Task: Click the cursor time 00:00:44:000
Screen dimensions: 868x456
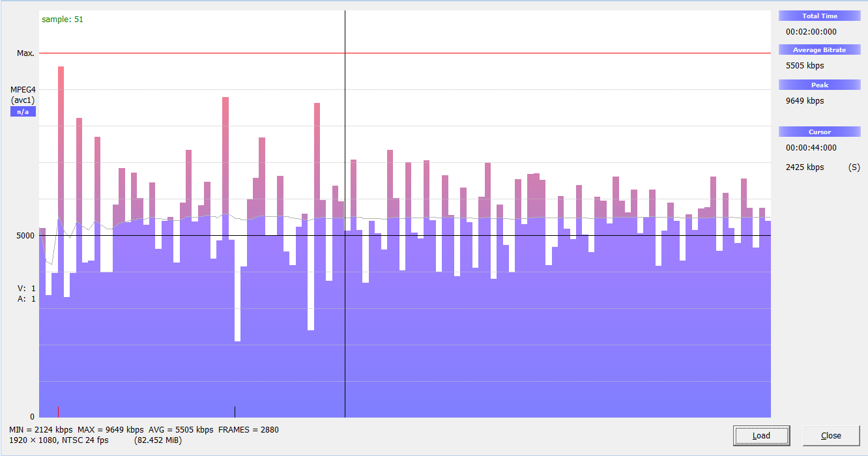Action: [x=811, y=148]
